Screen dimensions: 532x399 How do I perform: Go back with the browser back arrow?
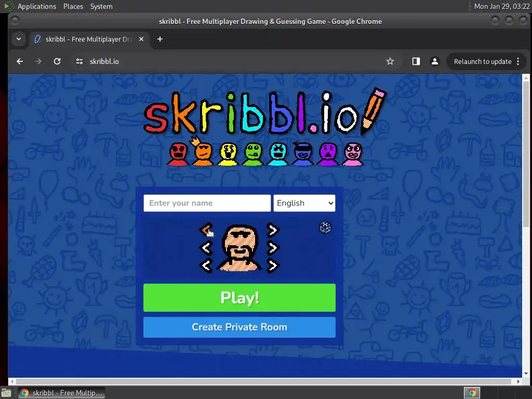point(20,61)
